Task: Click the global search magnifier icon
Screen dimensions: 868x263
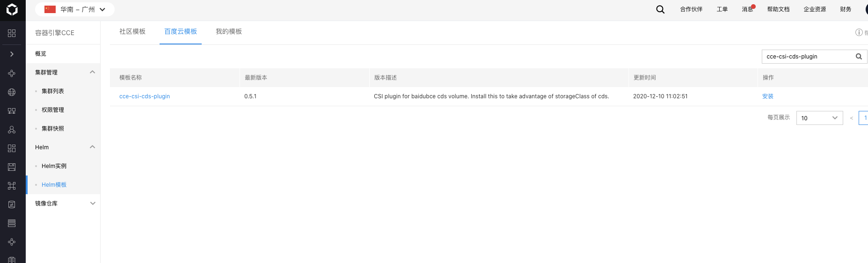Action: coord(660,9)
